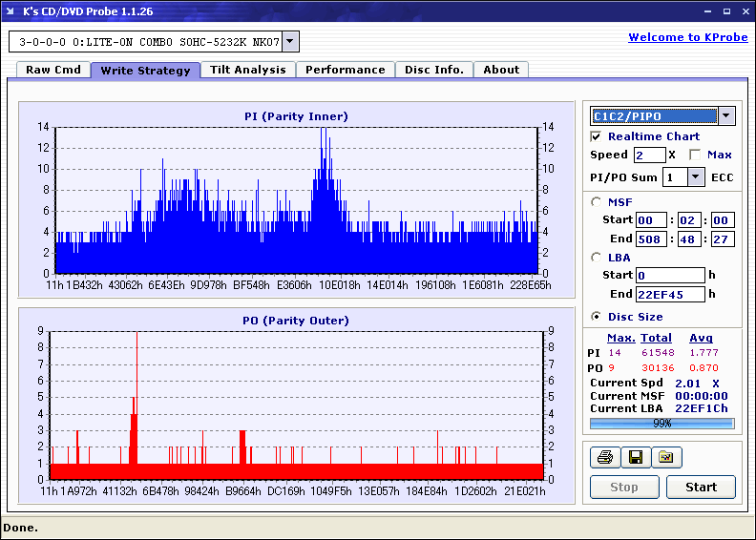Open the PI/PO Sum ECC dropdown
Viewport: 756px width, 540px height.
pos(696,177)
